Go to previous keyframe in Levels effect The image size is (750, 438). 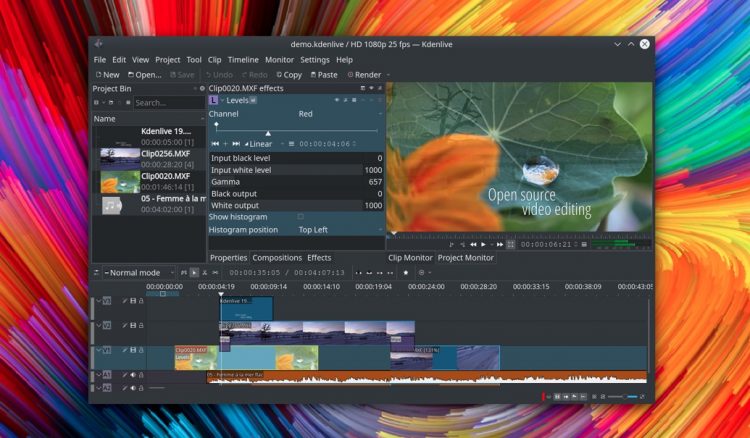coord(215,144)
